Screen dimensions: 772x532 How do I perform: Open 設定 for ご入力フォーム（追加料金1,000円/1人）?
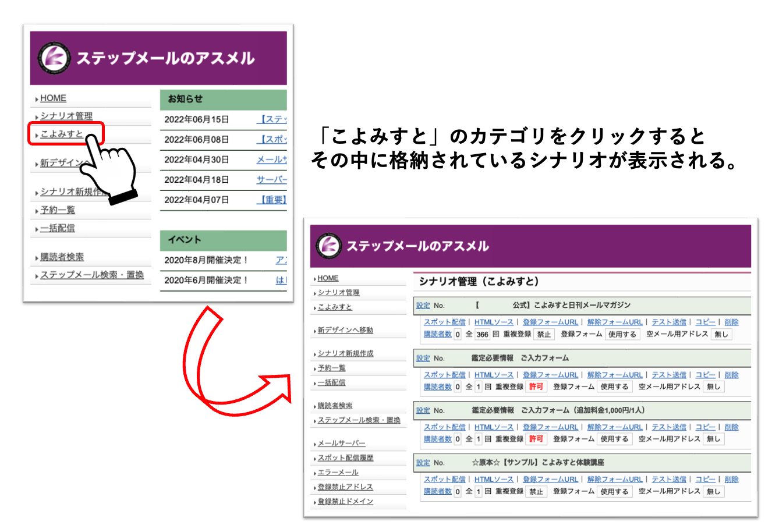(423, 410)
